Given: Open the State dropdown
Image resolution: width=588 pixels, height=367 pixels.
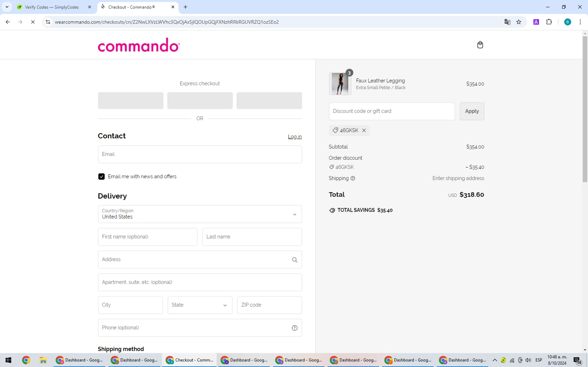Looking at the screenshot, I should (200, 305).
